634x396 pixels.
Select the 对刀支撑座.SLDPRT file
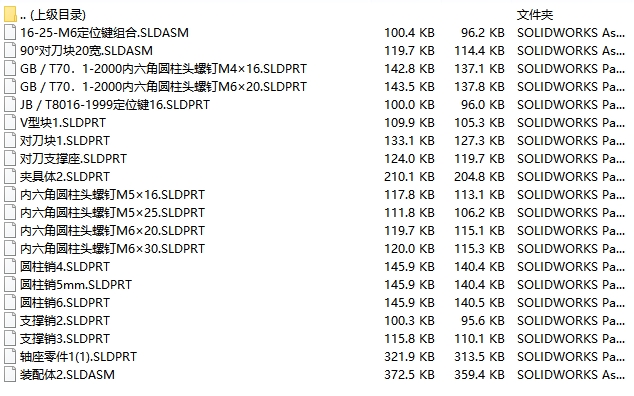pos(74,159)
